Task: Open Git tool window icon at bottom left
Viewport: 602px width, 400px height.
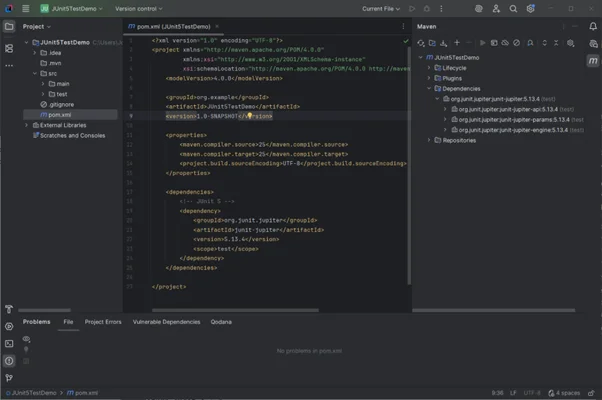Action: click(9, 377)
